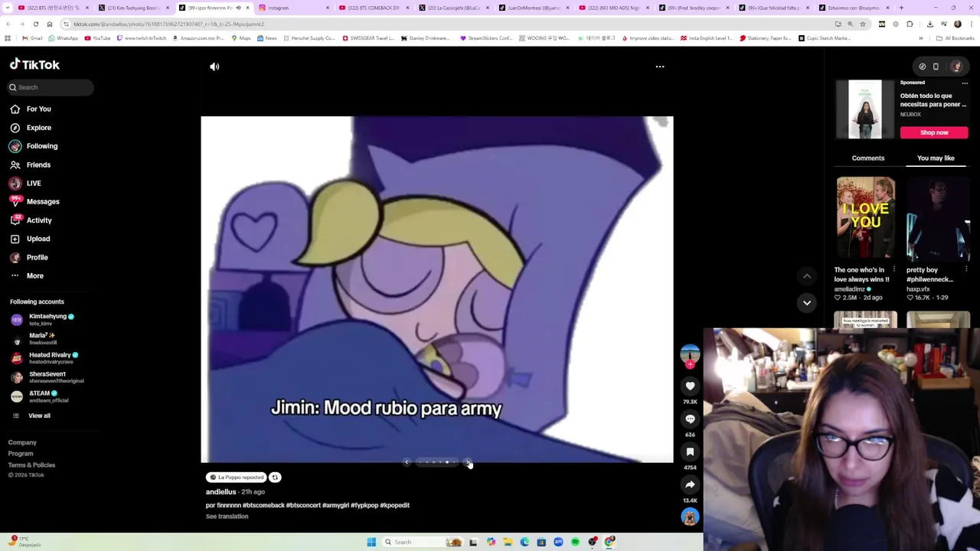980x551 pixels.
Task: Follow the creator via the avatar plus button
Action: point(690,365)
